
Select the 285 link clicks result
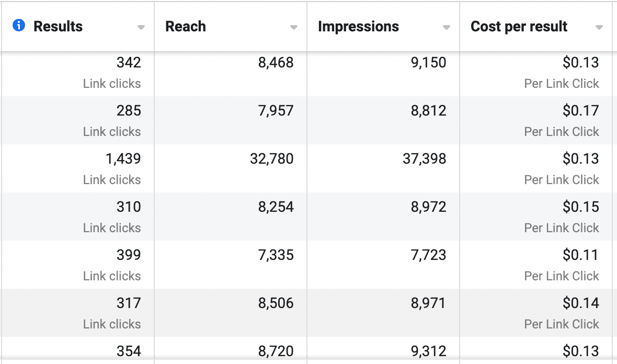[129, 111]
